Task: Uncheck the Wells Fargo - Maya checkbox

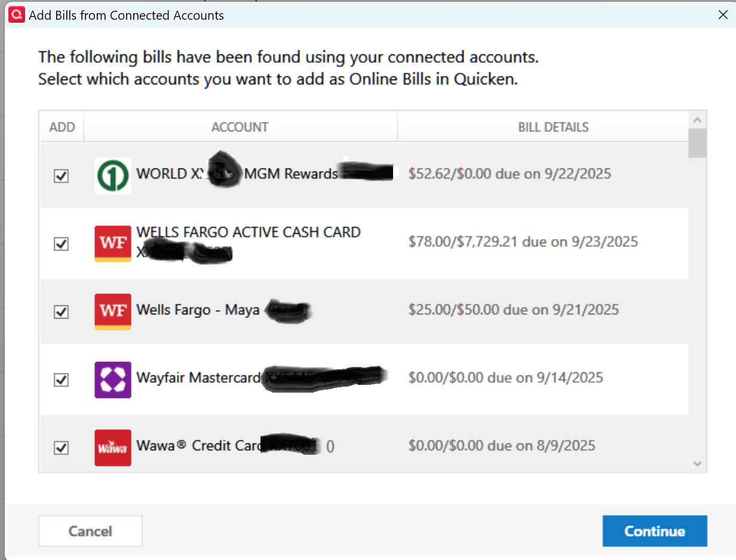Action: click(x=62, y=312)
